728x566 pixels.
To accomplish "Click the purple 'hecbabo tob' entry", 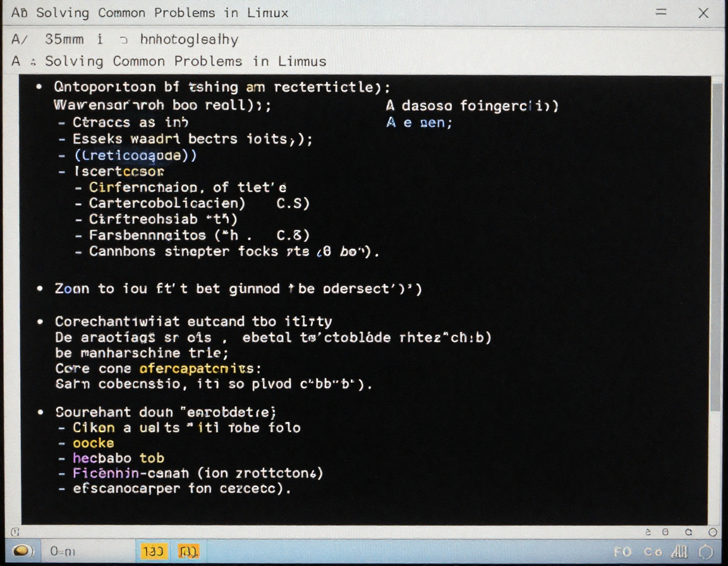I will (x=118, y=458).
